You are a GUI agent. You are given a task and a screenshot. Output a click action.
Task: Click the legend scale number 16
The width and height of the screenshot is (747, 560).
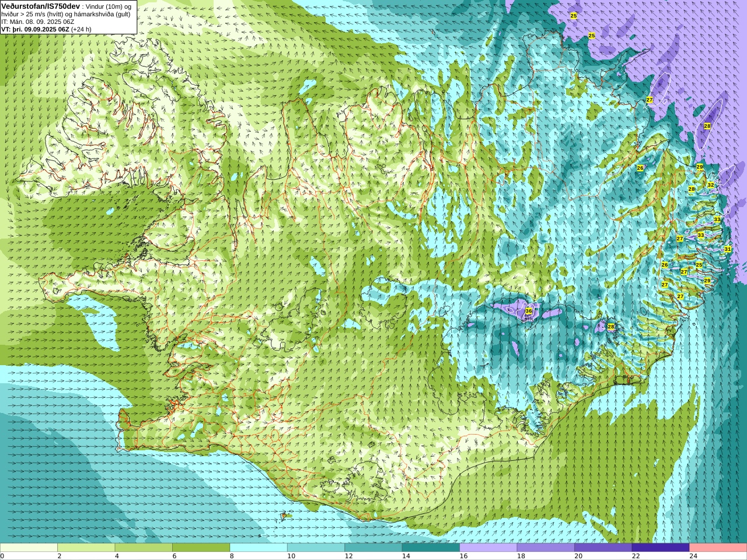(463, 556)
